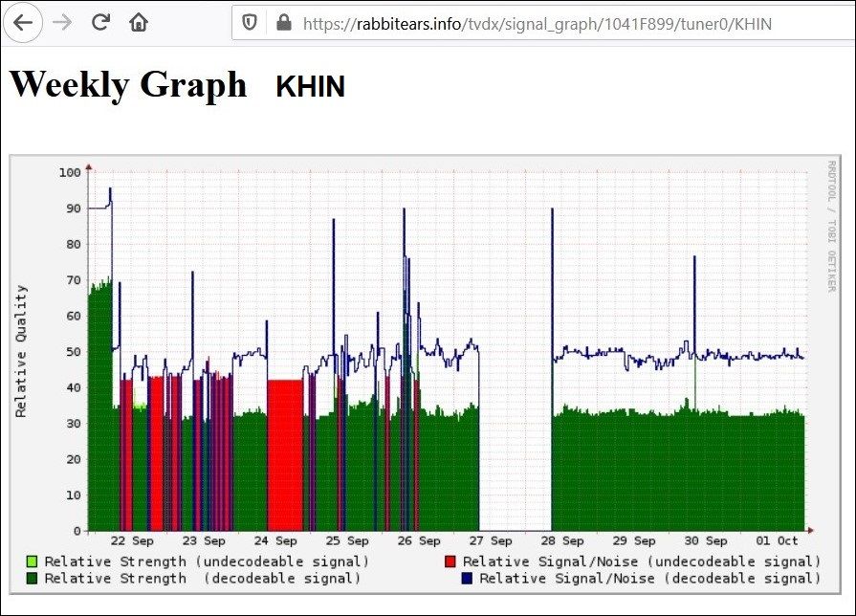Open tracking protection shield icon
This screenshot has height=616, width=856.
250,23
